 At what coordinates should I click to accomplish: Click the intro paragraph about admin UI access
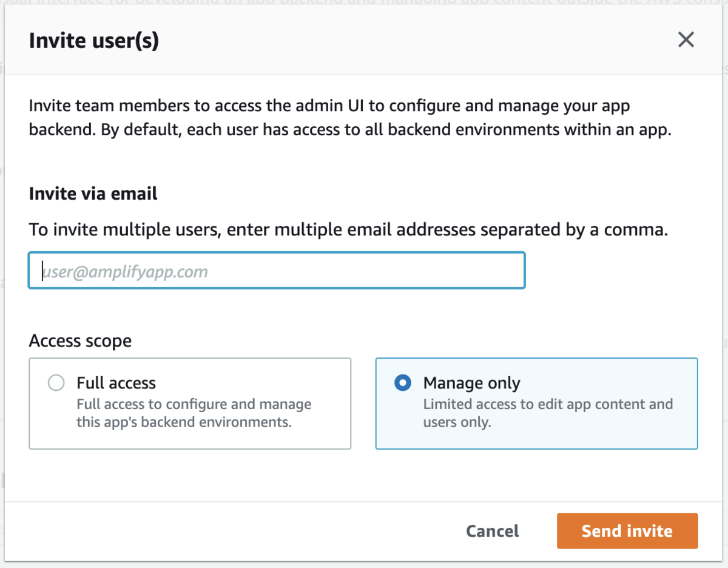coord(349,118)
